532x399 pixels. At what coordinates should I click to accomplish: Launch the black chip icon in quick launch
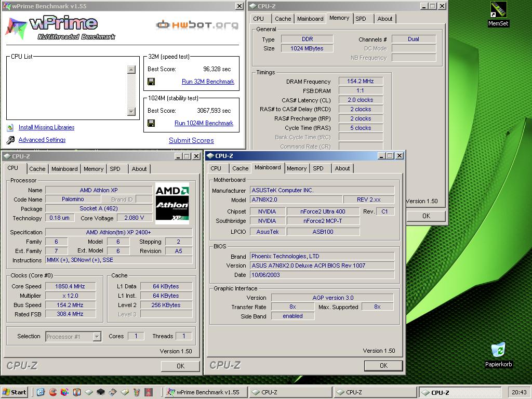pyautogui.click(x=101, y=392)
